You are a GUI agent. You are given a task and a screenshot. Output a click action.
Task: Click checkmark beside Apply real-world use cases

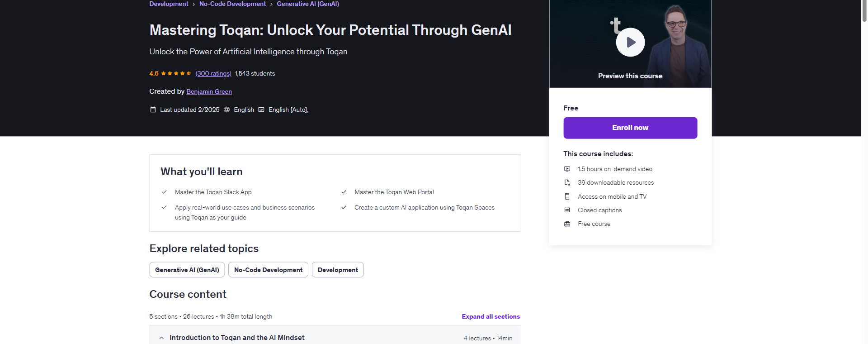tap(164, 207)
